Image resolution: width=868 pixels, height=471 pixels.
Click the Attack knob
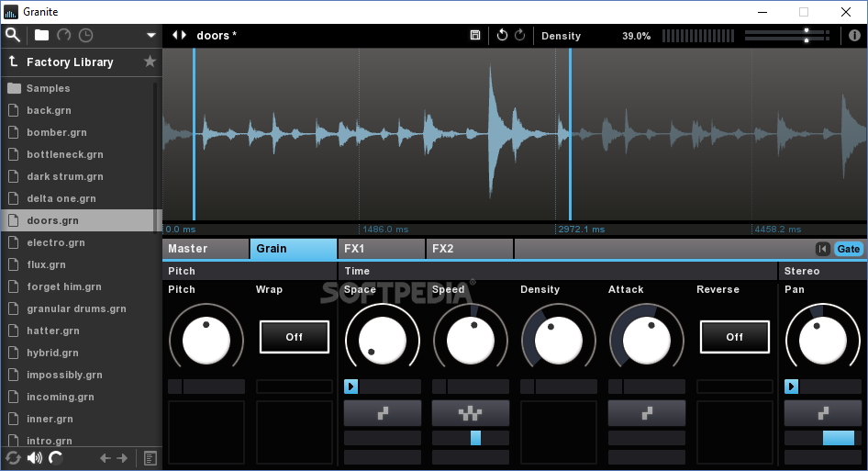click(x=647, y=341)
